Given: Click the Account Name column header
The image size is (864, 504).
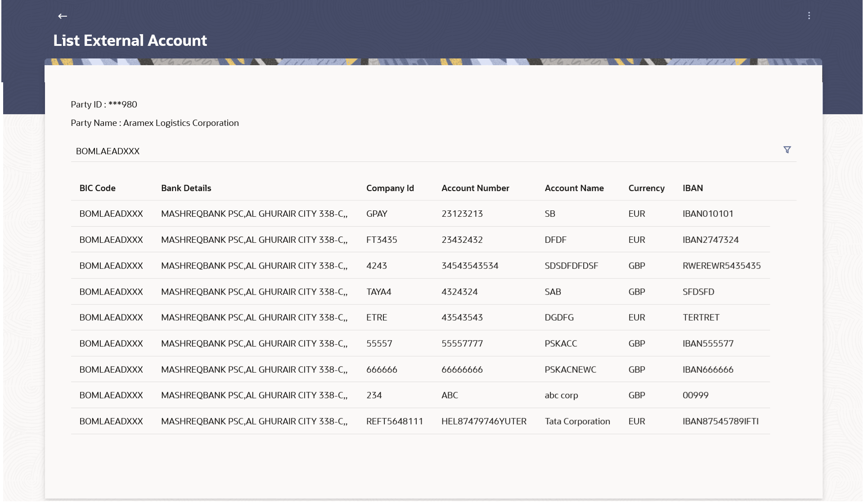Looking at the screenshot, I should click(x=574, y=188).
